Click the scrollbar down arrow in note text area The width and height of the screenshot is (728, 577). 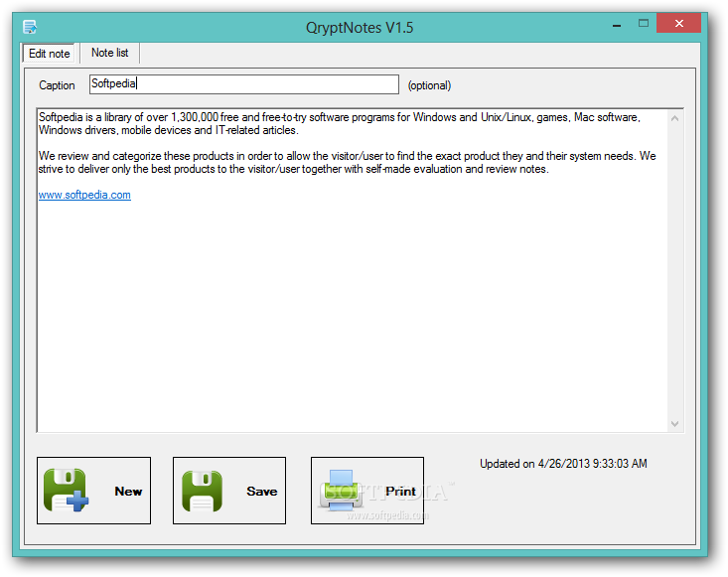(x=675, y=424)
